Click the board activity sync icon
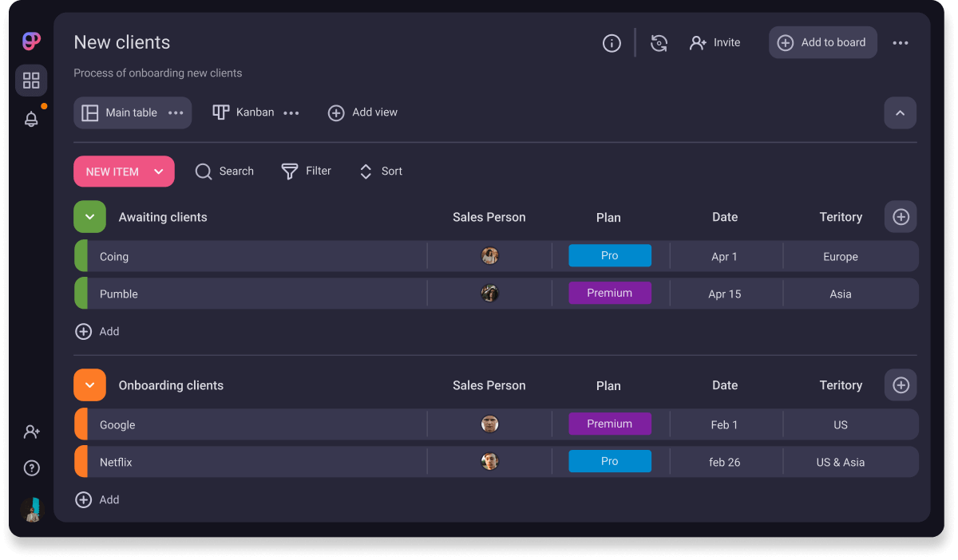Image resolution: width=958 pixels, height=560 pixels. pos(659,42)
